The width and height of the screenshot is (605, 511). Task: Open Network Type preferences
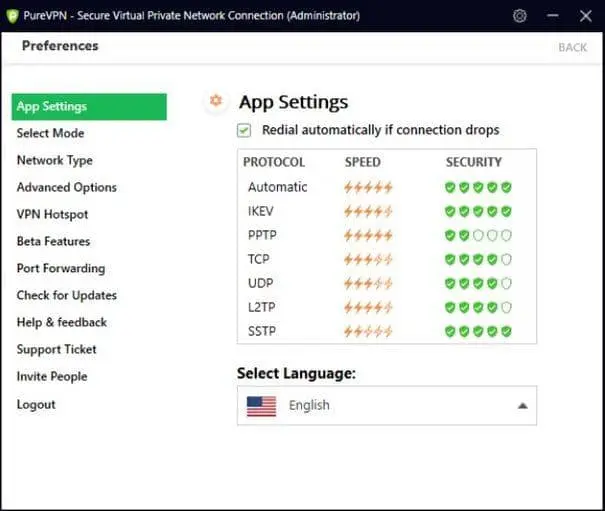click(54, 161)
